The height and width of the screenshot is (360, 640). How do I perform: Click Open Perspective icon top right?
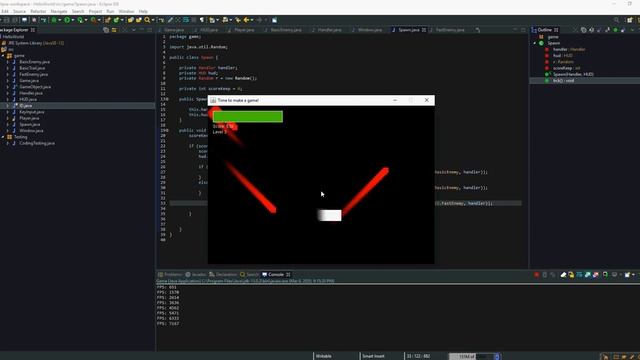630,20
